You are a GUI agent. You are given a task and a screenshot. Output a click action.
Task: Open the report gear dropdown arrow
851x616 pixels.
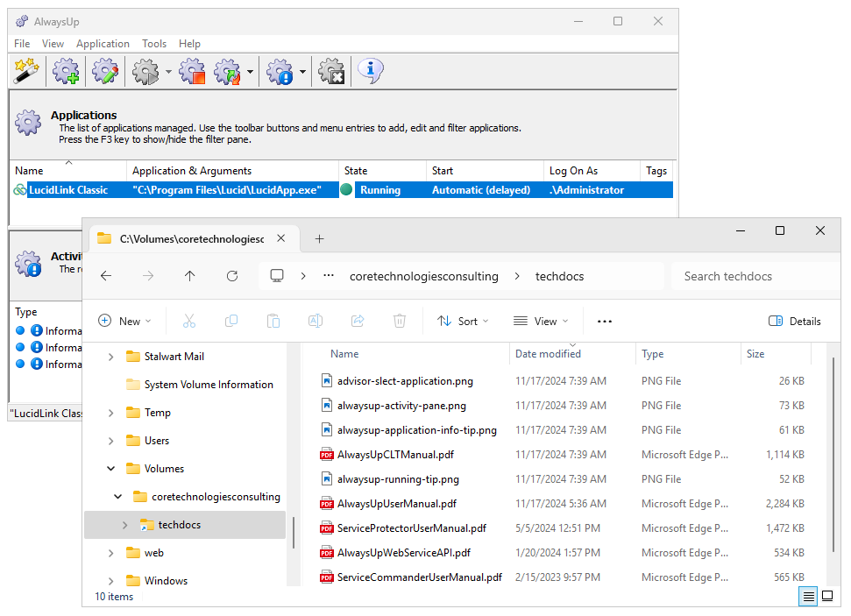point(302,72)
